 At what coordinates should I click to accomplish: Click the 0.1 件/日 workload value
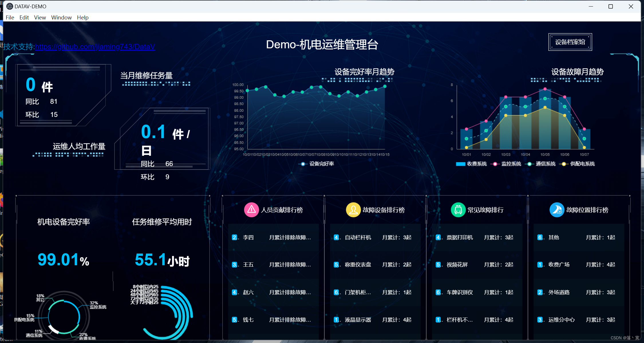click(165, 140)
